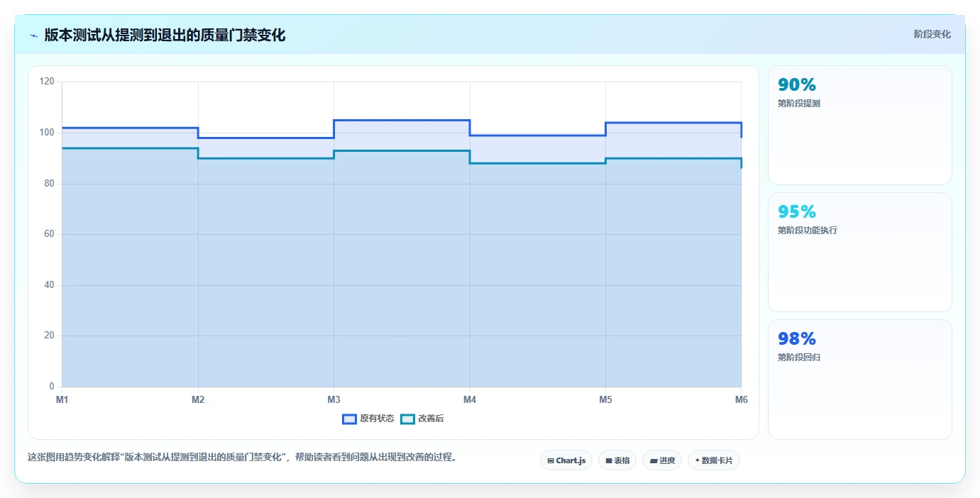The width and height of the screenshot is (980, 498).
Task: Click the 120 y-axis value
Action: click(x=47, y=82)
